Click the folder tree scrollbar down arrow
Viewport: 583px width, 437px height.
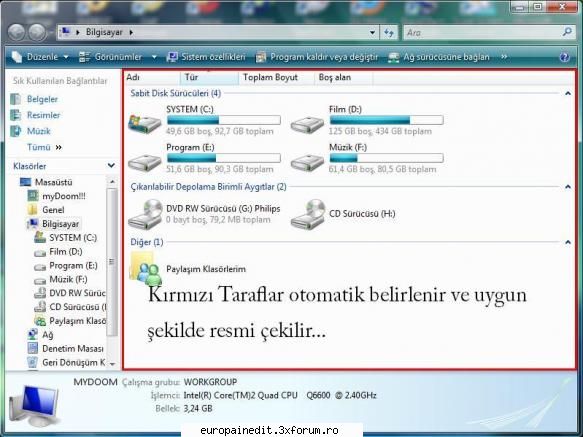tap(112, 364)
